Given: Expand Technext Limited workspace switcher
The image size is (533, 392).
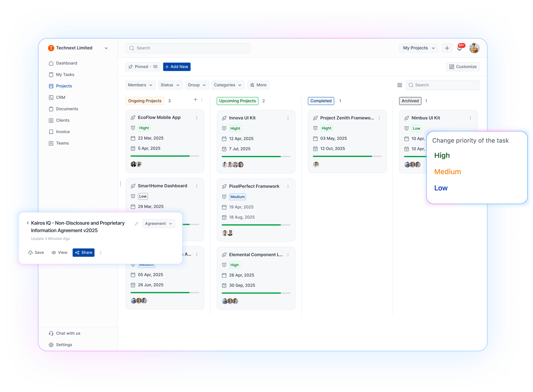Looking at the screenshot, I should point(106,48).
